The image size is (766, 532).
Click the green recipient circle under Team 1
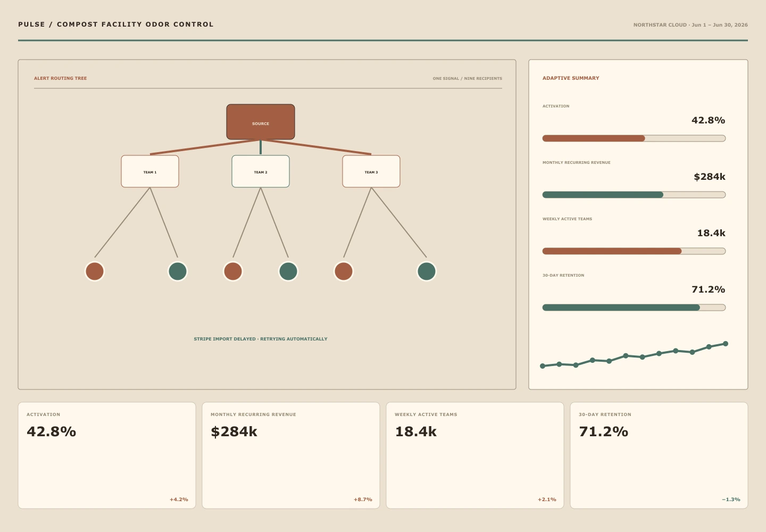[x=178, y=271]
